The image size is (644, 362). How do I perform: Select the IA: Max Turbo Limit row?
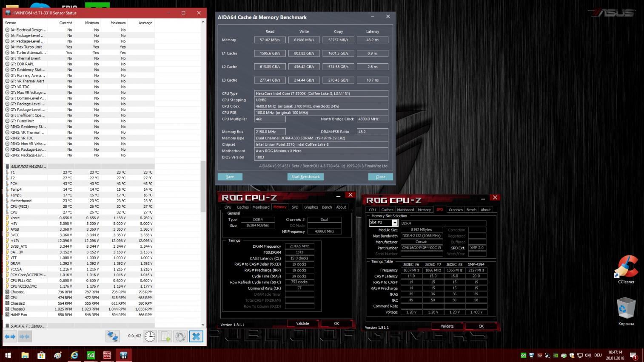(x=79, y=47)
